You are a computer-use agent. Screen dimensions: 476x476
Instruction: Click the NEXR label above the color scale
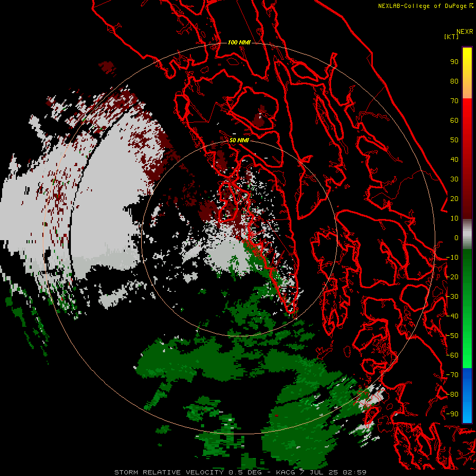click(x=464, y=32)
